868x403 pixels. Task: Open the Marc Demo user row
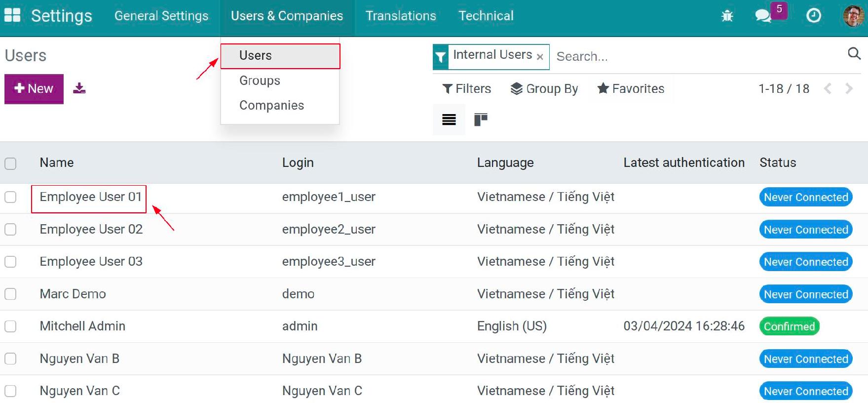tap(434, 294)
